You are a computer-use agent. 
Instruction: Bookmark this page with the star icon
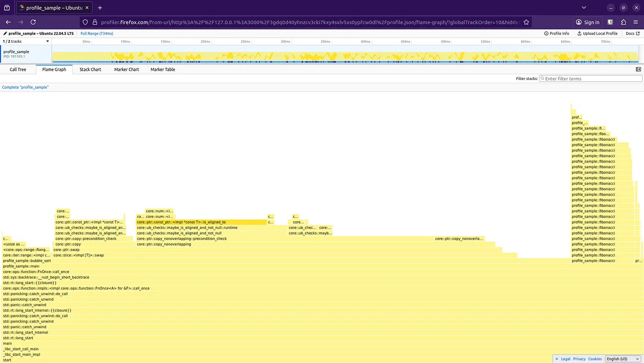tap(527, 22)
